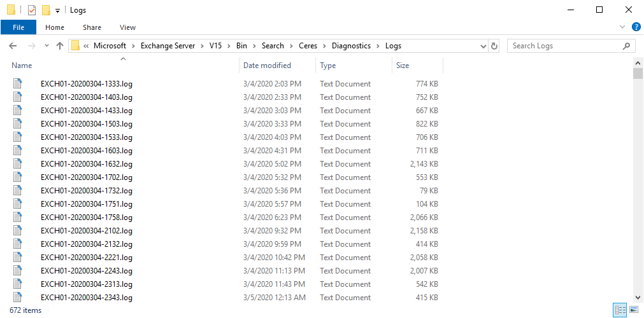The height and width of the screenshot is (318, 644).
Task: Click the Properties quick access toolbar icon
Action: 32,10
